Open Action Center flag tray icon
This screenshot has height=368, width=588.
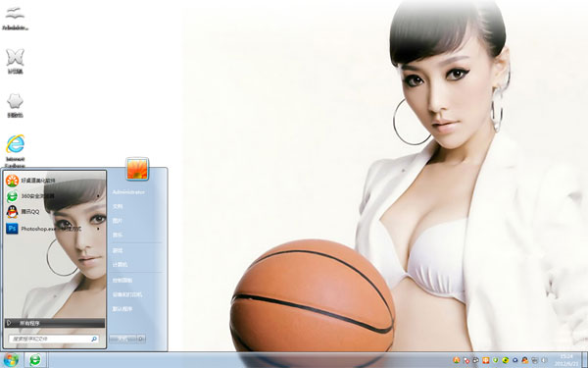[466, 360]
